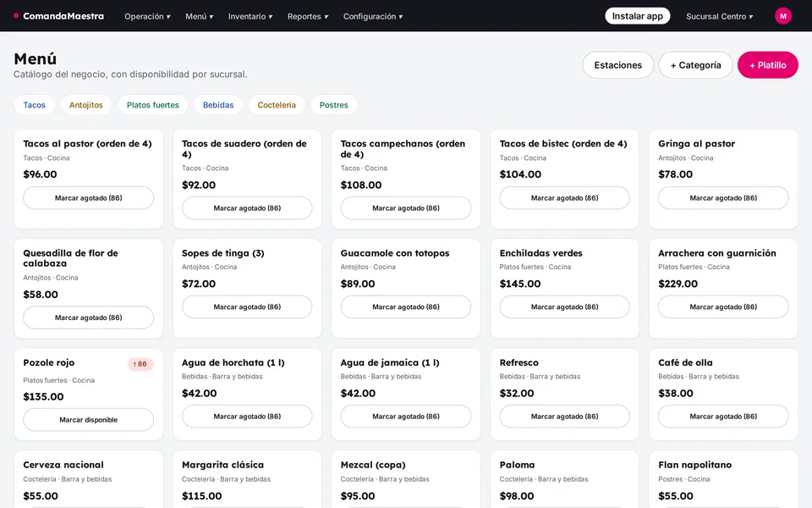
Task: Click the Agua de horchata (1 l) title
Action: point(233,362)
